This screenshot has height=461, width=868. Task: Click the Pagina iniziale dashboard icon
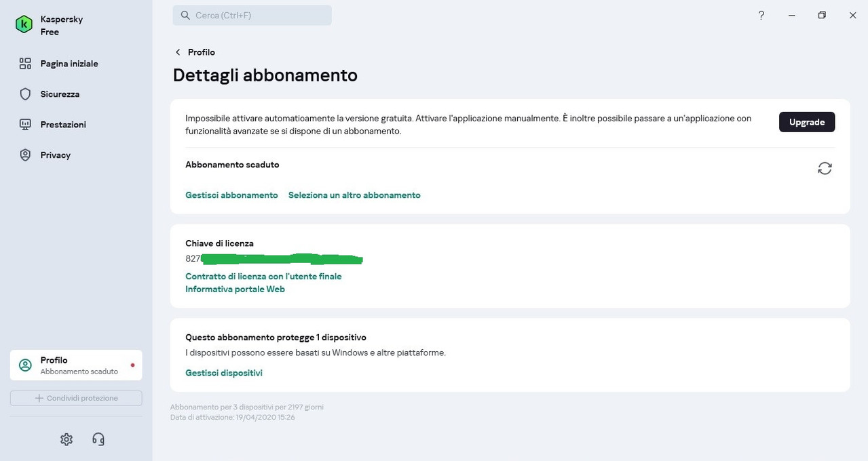tap(25, 64)
